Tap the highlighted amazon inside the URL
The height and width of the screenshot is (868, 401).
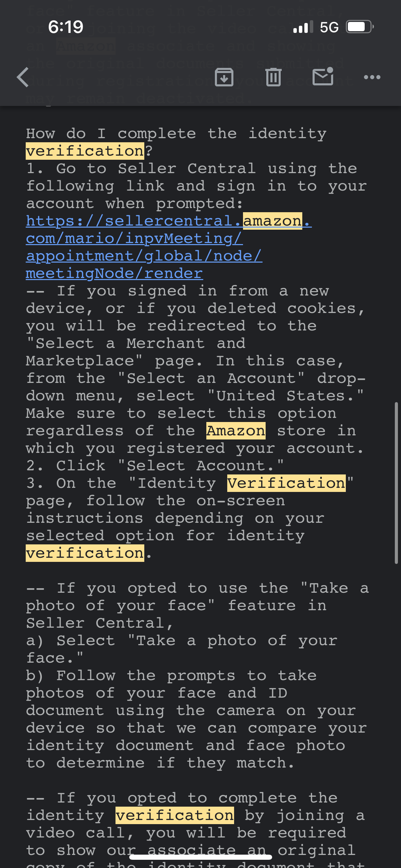click(272, 221)
